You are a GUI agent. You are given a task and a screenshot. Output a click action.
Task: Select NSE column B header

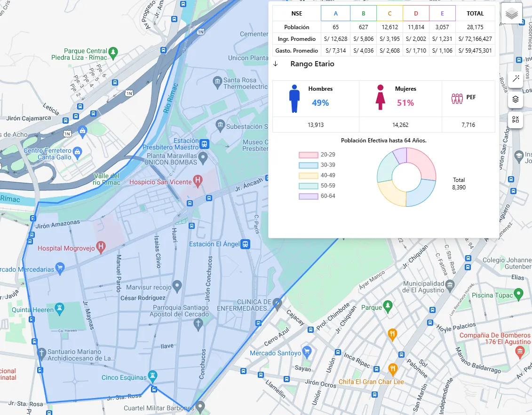pyautogui.click(x=364, y=14)
